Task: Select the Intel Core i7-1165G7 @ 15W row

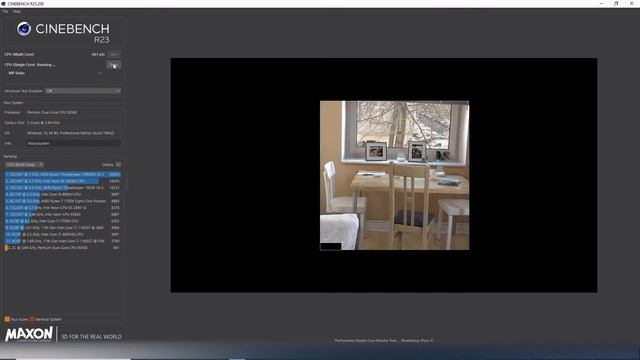Action: pos(63,241)
